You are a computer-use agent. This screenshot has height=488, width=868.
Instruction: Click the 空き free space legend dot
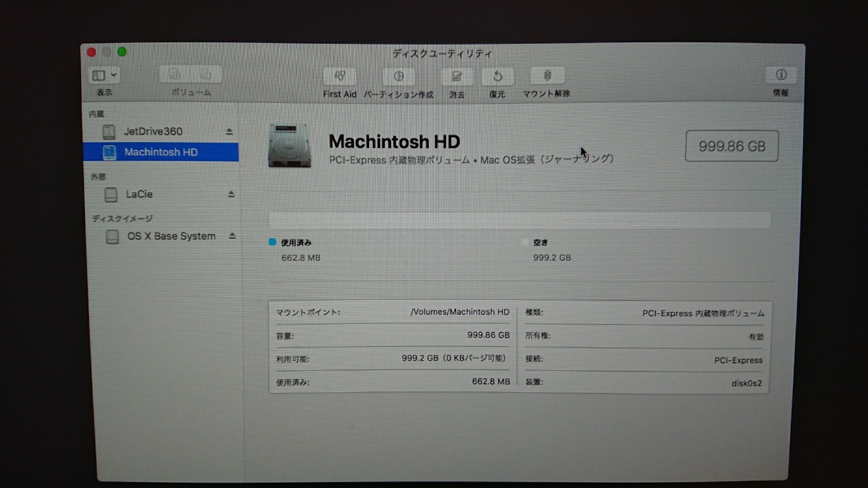click(x=526, y=242)
